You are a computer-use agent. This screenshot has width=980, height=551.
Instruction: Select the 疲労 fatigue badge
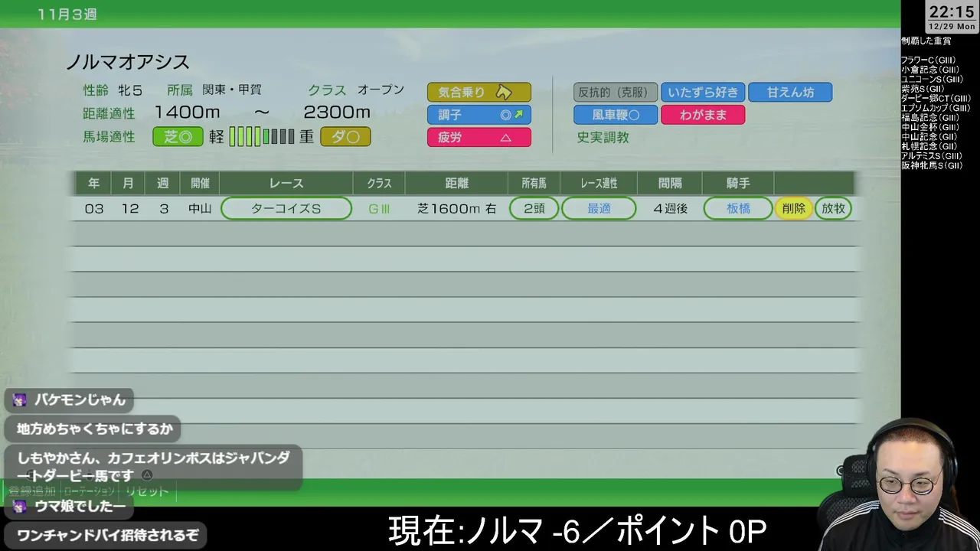point(479,138)
